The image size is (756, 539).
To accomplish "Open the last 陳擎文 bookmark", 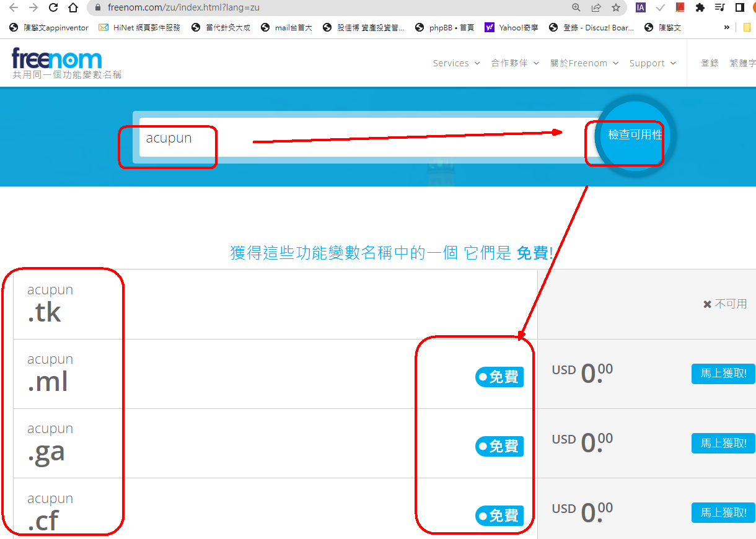I will [x=663, y=27].
